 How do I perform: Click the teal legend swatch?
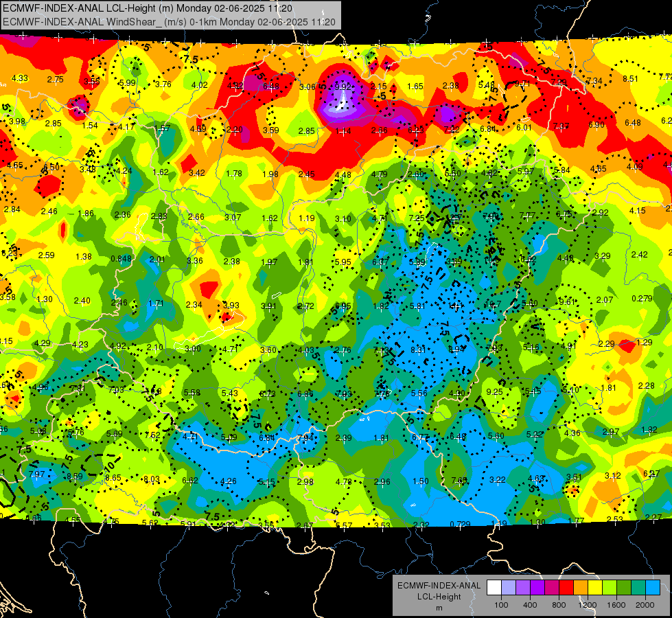(x=638, y=588)
